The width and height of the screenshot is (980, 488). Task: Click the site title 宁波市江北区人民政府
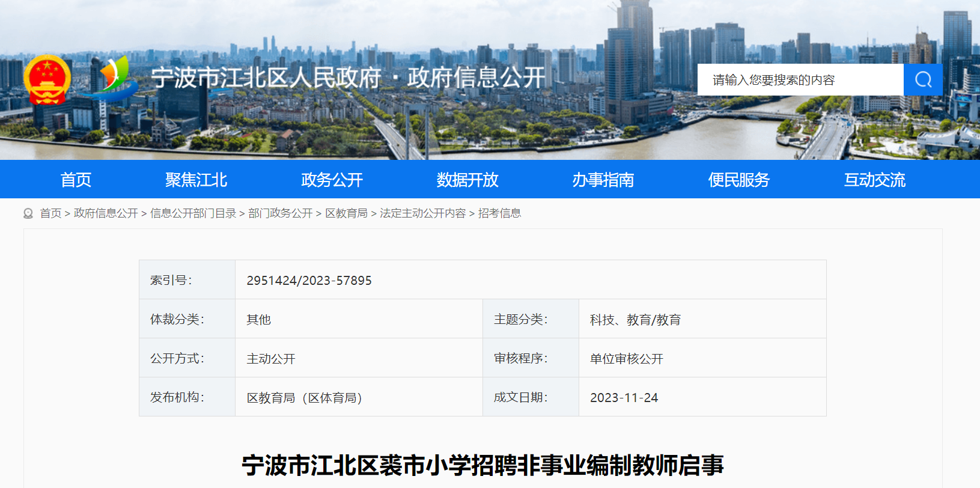click(x=266, y=78)
